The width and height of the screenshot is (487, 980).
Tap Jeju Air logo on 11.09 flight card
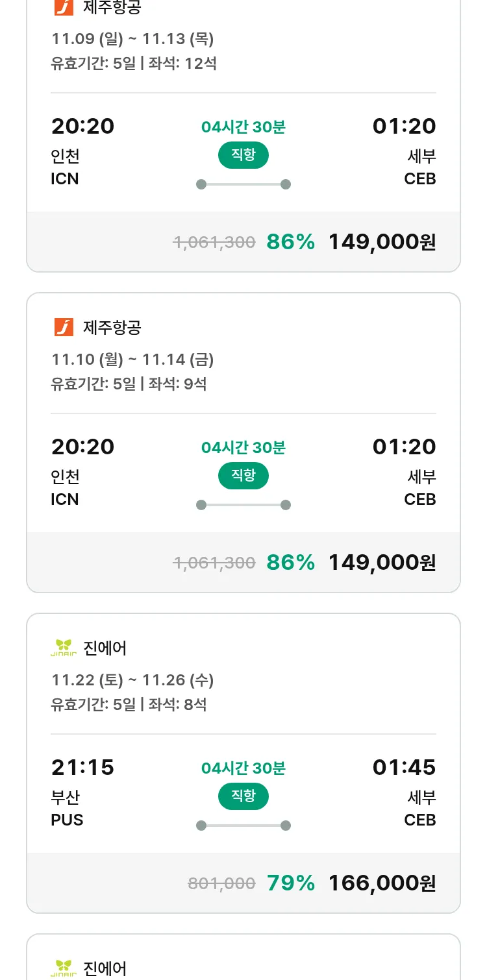[x=64, y=7]
